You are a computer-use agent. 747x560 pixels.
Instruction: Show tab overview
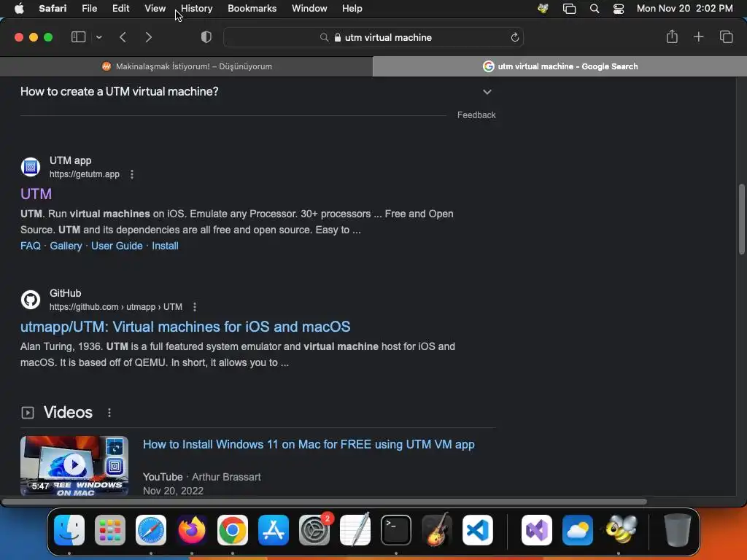[x=726, y=36]
